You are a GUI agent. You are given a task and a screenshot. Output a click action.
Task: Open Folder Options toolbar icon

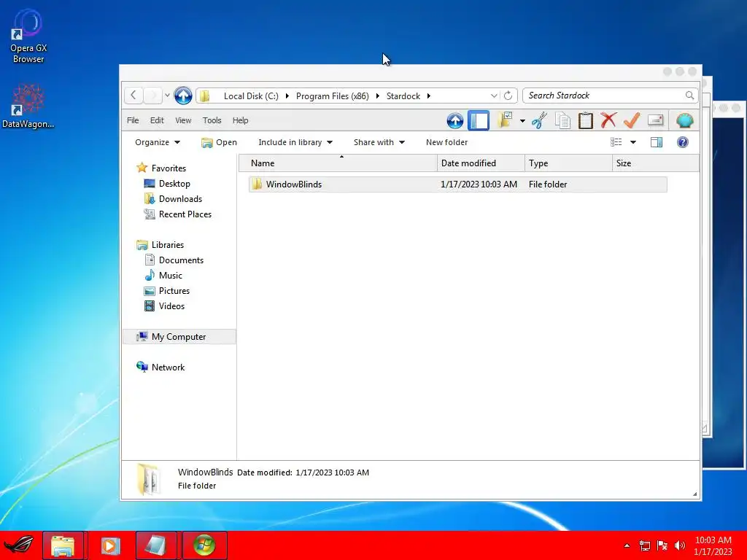click(x=505, y=120)
